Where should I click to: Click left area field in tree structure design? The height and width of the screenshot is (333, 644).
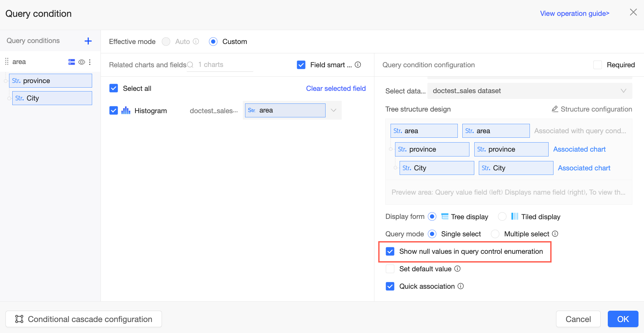(424, 131)
